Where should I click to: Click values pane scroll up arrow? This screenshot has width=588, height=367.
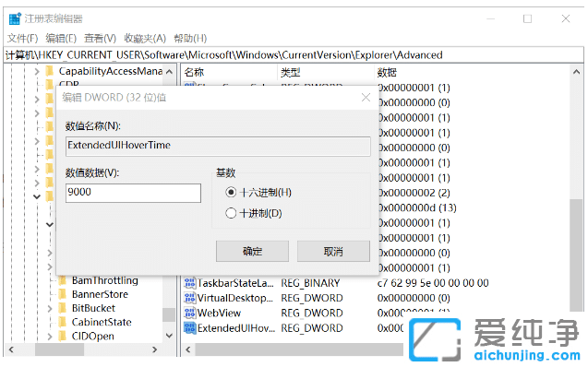click(576, 72)
